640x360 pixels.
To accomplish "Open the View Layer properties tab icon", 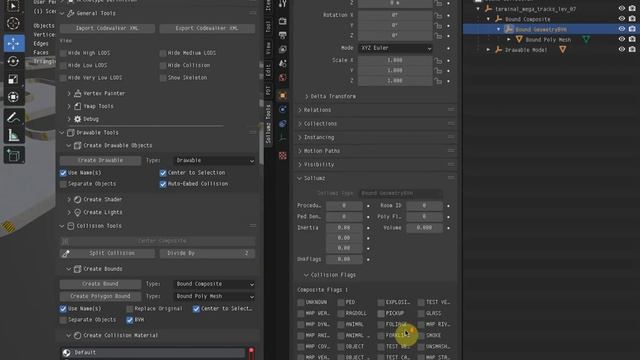I will pos(282,49).
